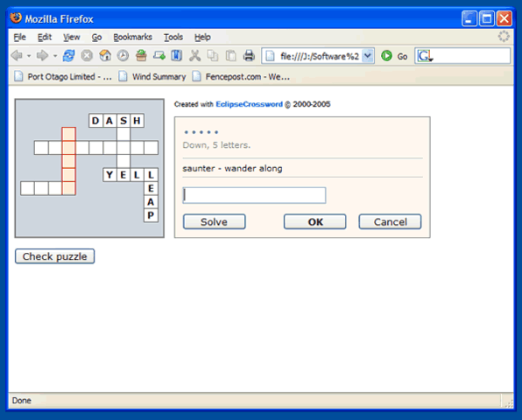Open the Forward history dropdown arrow
The width and height of the screenshot is (522, 420).
click(x=55, y=56)
